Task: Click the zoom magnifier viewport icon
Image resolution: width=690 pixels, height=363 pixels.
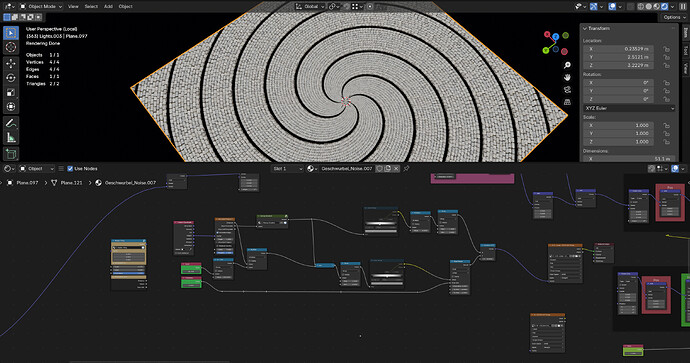Action: coord(567,65)
